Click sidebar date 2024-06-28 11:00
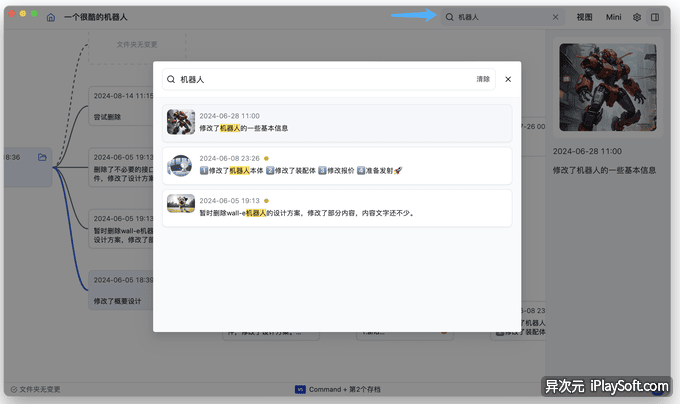The height and width of the screenshot is (404, 680). [587, 151]
